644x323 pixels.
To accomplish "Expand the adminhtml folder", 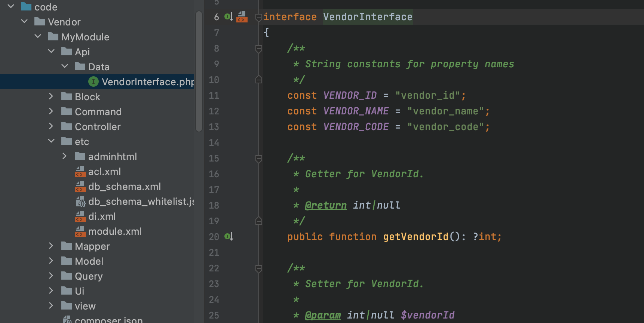I will pos(64,156).
